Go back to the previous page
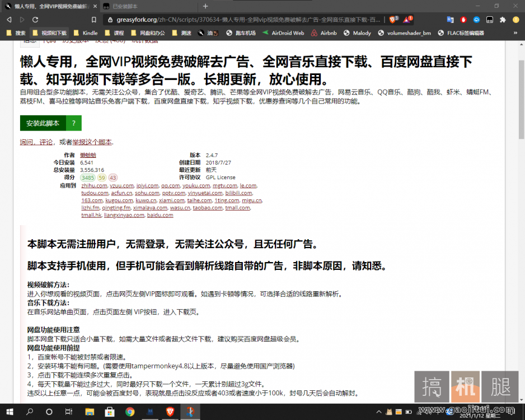The height and width of the screenshot is (420, 525). 9,20
